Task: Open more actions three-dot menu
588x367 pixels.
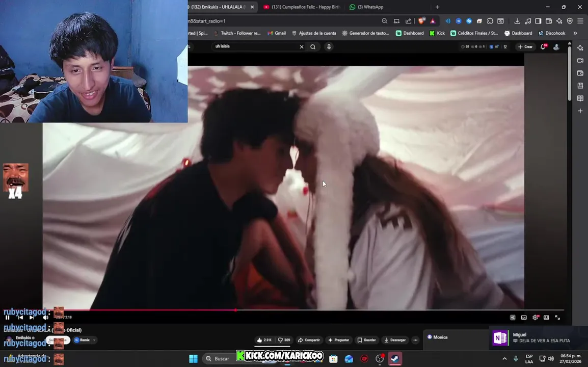Action: point(415,340)
